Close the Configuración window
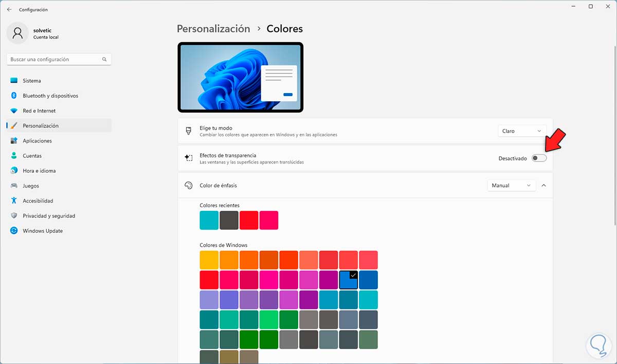 608,7
